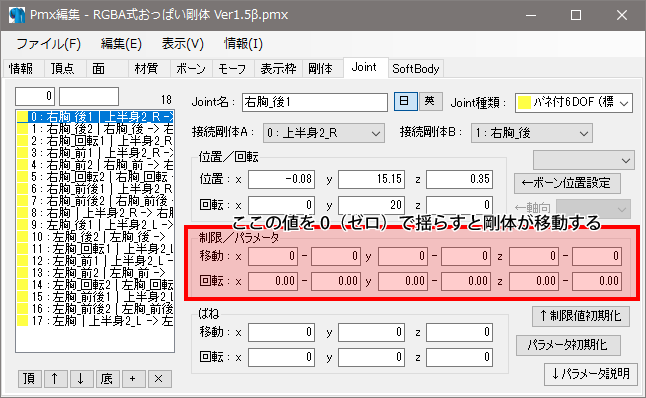
Task: Select joint 17: 左胸 in the list
Action: pyautogui.click(x=95, y=321)
